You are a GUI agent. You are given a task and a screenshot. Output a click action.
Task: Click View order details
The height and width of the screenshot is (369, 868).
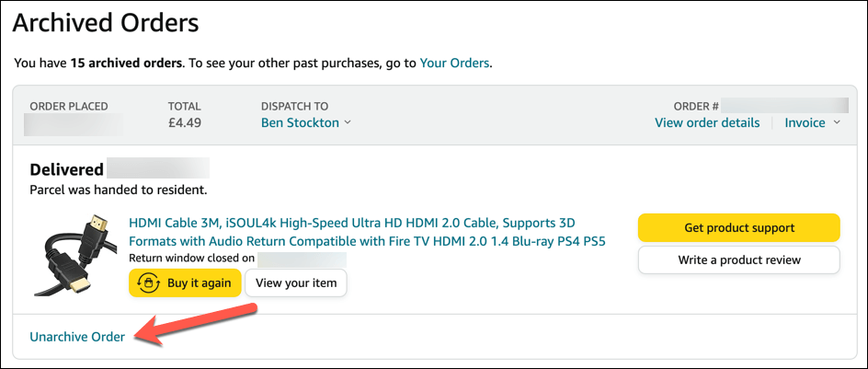click(x=707, y=122)
